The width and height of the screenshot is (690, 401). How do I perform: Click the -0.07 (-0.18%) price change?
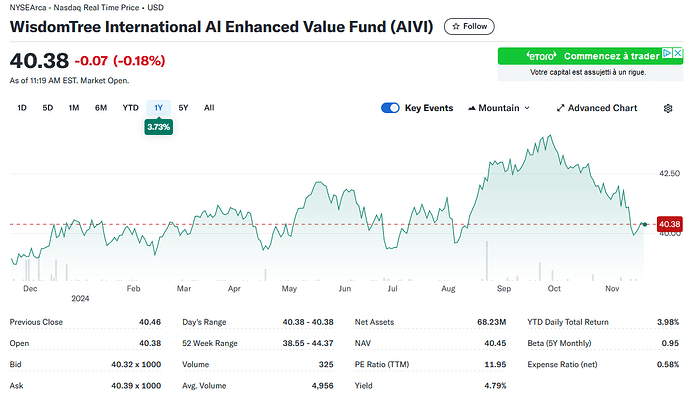(120, 61)
